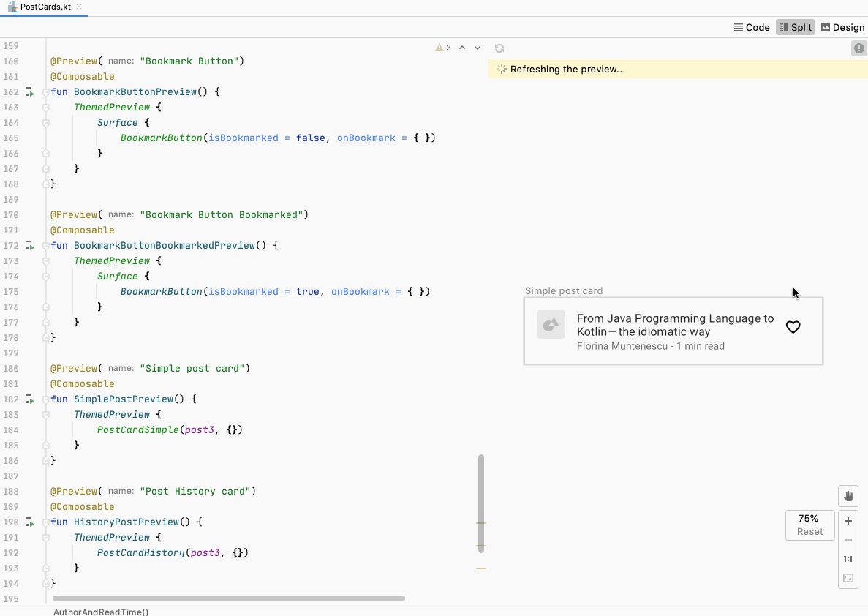Switch to Design view mode
The image size is (868, 616).
click(x=842, y=27)
